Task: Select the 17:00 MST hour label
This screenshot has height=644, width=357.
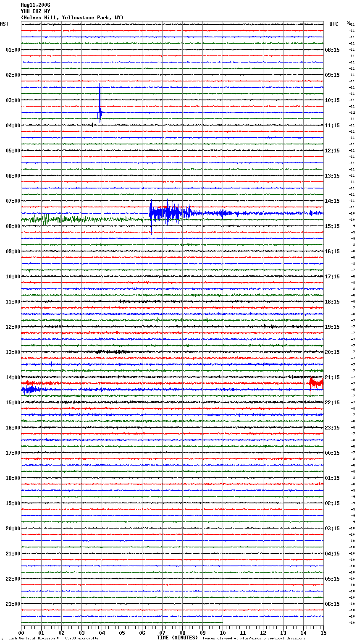Action: tap(13, 453)
